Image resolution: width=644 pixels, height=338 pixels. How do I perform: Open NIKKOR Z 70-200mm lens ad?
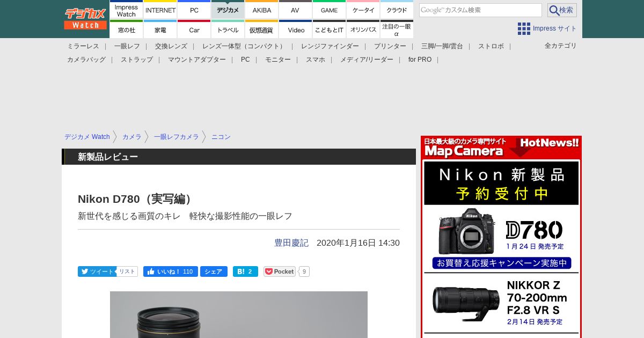click(501, 303)
